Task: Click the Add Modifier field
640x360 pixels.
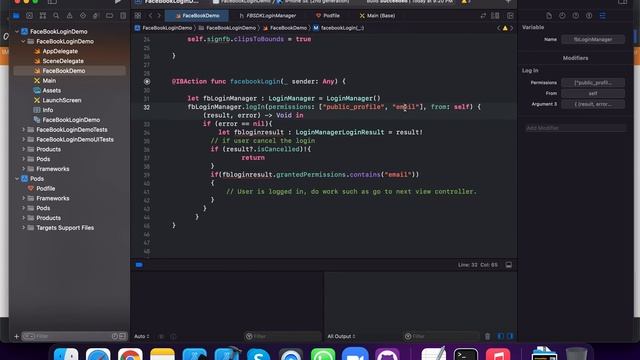Action: click(576, 128)
